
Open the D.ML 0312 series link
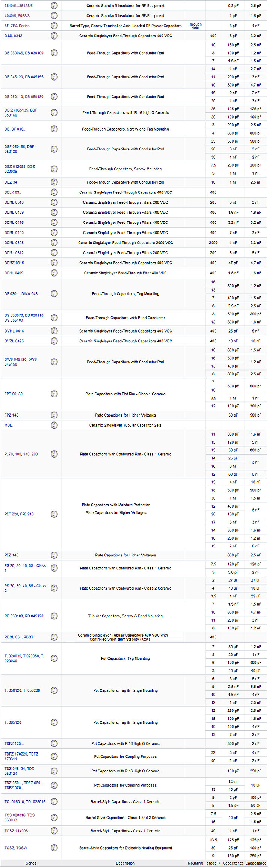[13, 36]
